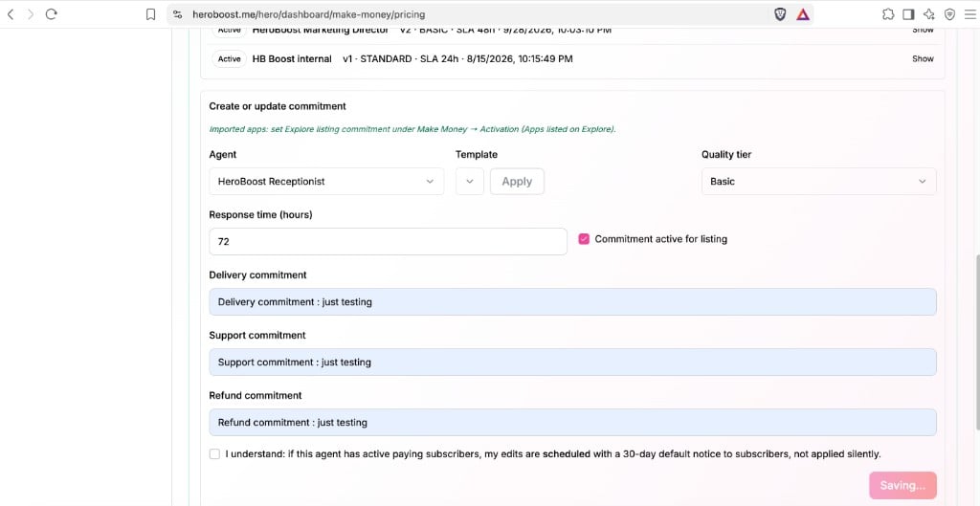
Task: Open the Template dropdown arrow
Action: 470,181
